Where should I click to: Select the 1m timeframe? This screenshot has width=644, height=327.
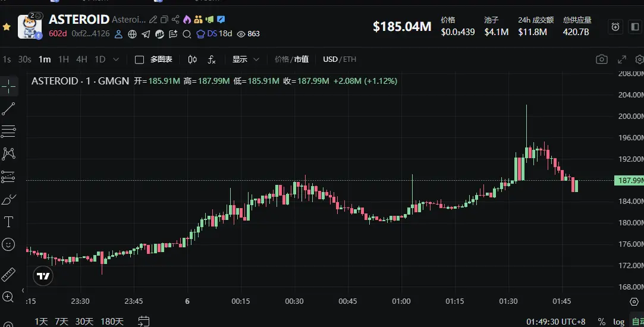point(45,59)
